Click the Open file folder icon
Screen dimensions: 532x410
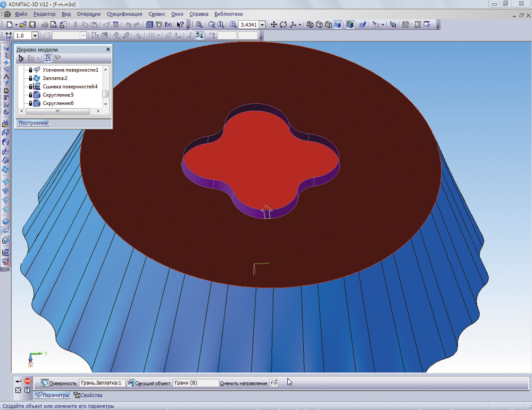coord(23,25)
